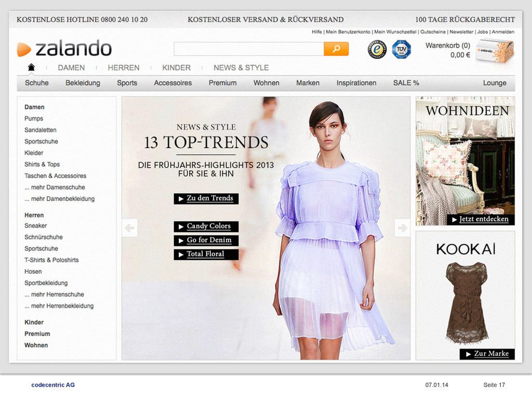Go to next banner slide arrow
This screenshot has width=532, height=399.
(403, 228)
